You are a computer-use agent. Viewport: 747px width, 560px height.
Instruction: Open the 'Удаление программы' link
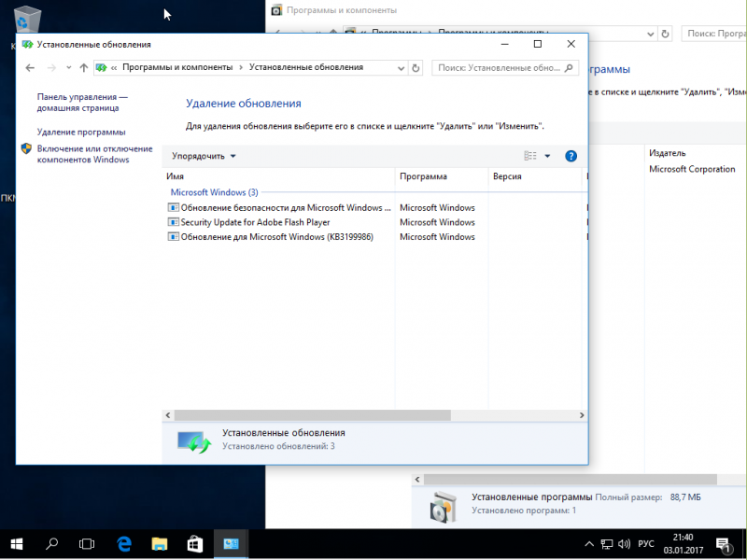81,132
